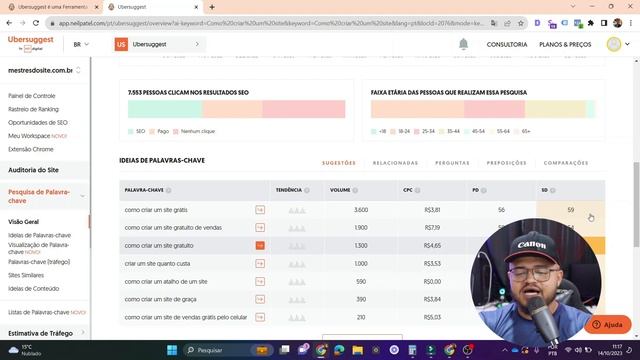Click the Windows taskbar Pesquisar search box
640x360 pixels.
coord(228,350)
